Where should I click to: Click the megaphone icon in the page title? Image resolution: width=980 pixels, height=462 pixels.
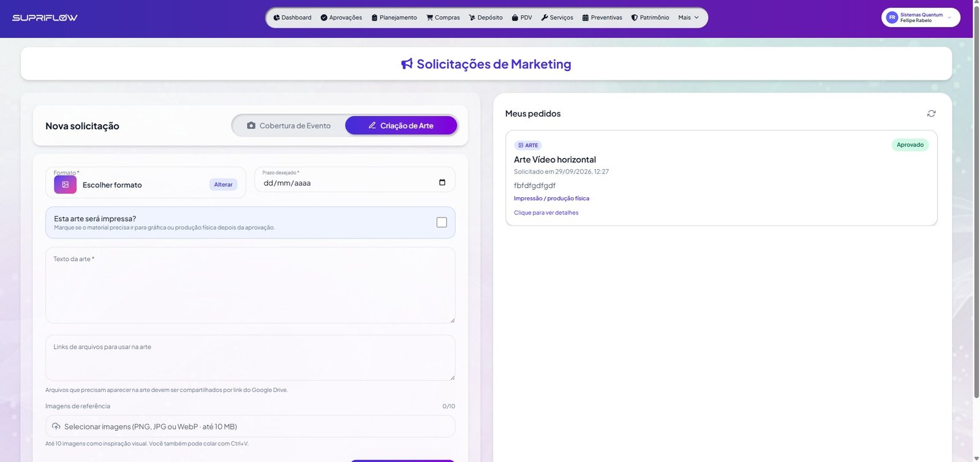(407, 64)
